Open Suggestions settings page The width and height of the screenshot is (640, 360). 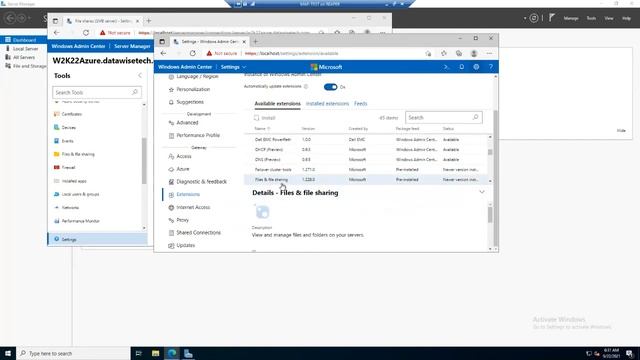click(x=190, y=102)
